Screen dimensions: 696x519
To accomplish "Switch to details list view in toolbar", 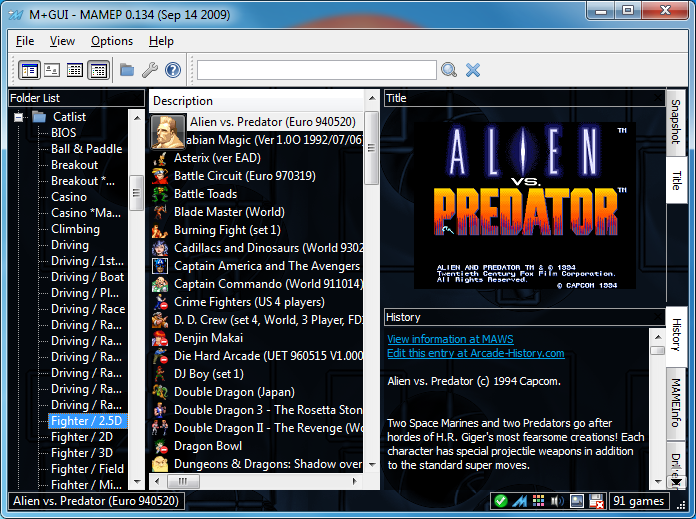I will (75, 70).
